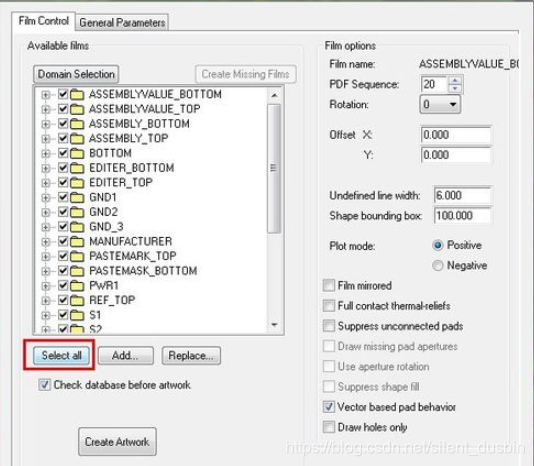Select the PASTEMASK_BOTTOM film name
This screenshot has width=534, height=466.
coord(143,271)
